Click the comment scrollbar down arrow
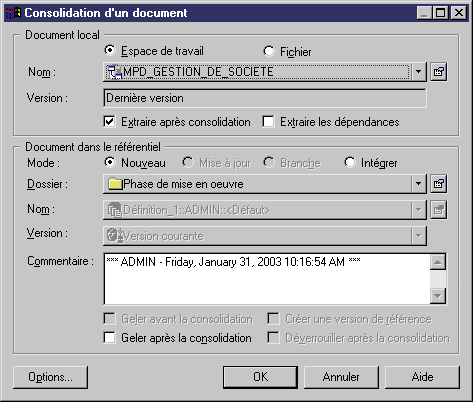Image resolution: width=473 pixels, height=402 pixels. pyautogui.click(x=438, y=295)
